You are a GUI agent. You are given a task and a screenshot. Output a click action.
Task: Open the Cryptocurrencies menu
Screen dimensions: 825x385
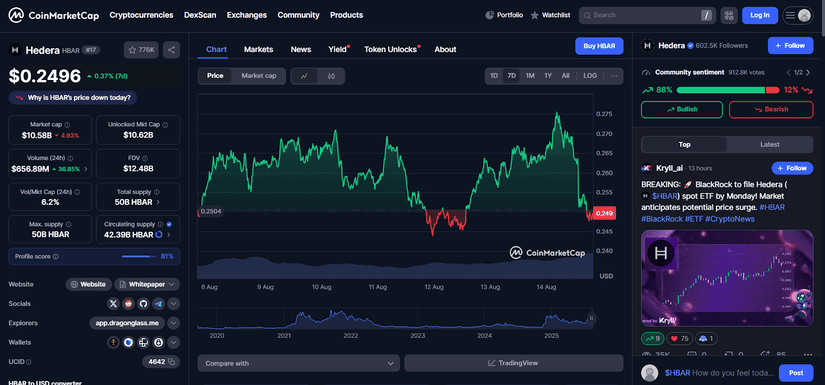(141, 15)
